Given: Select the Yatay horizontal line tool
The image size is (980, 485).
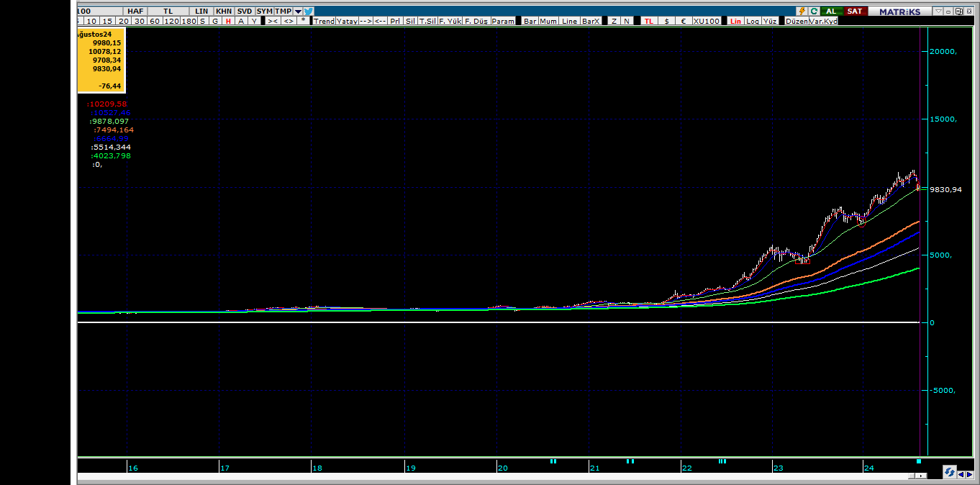Looking at the screenshot, I should tap(347, 21).
